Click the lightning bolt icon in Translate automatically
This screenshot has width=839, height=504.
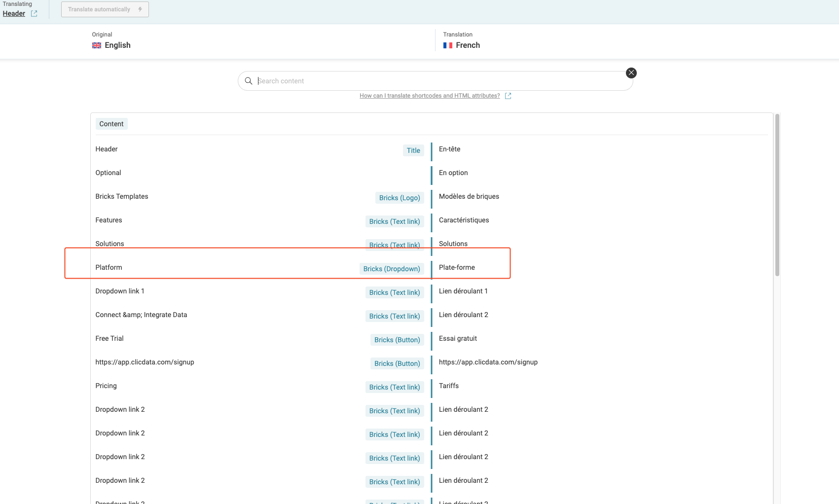click(140, 9)
